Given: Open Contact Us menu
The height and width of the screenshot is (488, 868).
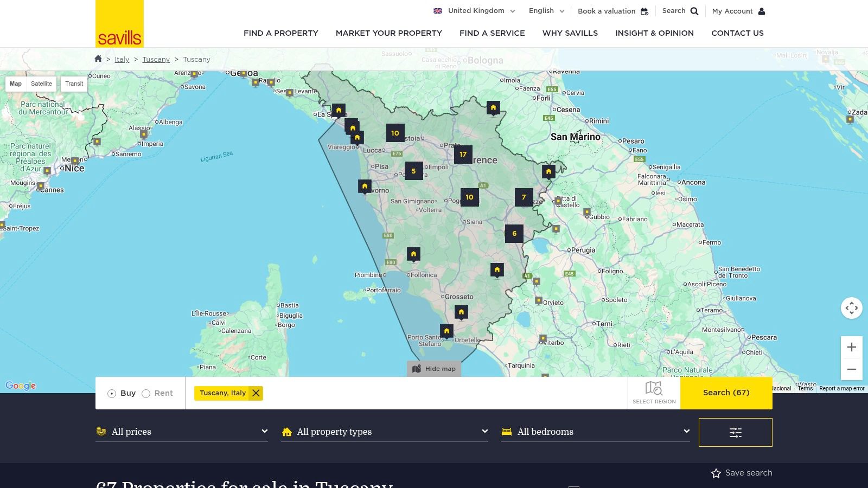Looking at the screenshot, I should click(x=737, y=33).
